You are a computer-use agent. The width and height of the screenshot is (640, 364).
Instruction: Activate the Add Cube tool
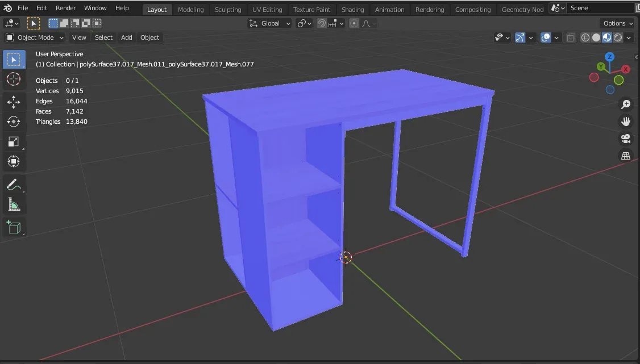tap(14, 227)
